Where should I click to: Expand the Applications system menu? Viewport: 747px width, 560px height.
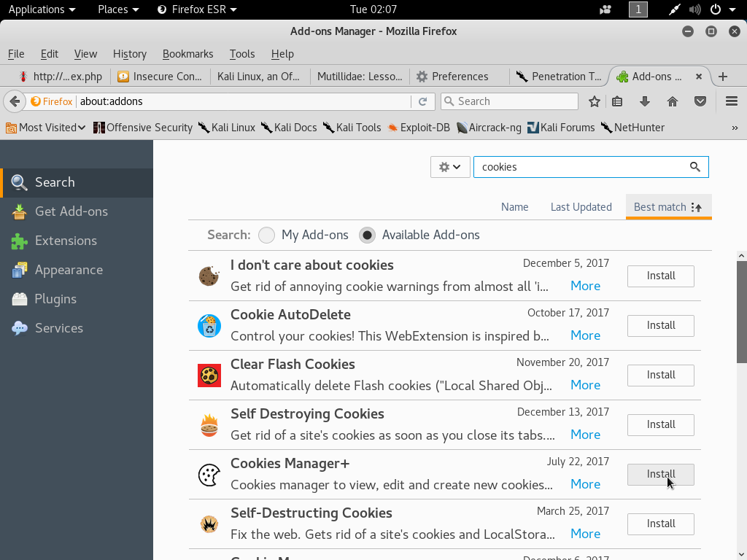tap(42, 9)
